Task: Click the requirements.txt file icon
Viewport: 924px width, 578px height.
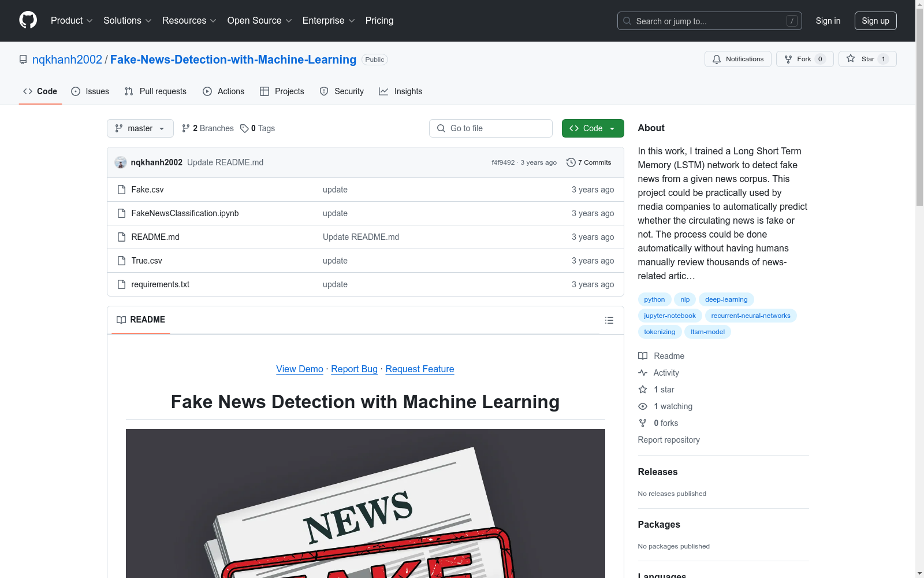Action: (121, 284)
